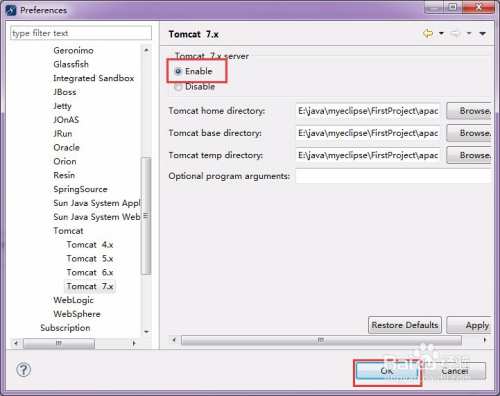Click the Cancel button

tap(454, 371)
